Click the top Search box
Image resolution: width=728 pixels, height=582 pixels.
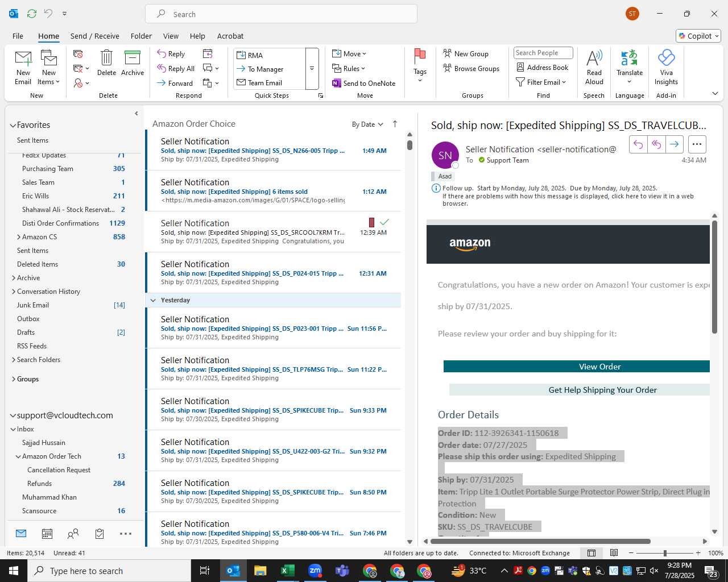pos(281,14)
